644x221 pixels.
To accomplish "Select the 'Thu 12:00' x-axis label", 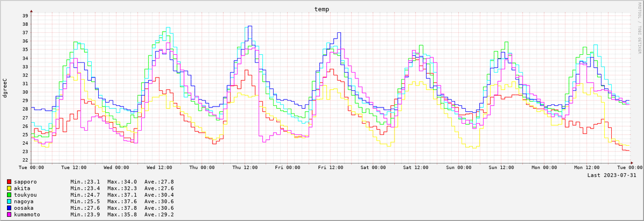I will tap(246, 167).
